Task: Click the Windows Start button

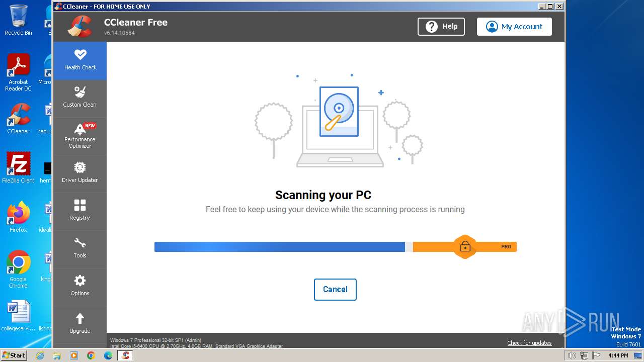Action: point(14,355)
